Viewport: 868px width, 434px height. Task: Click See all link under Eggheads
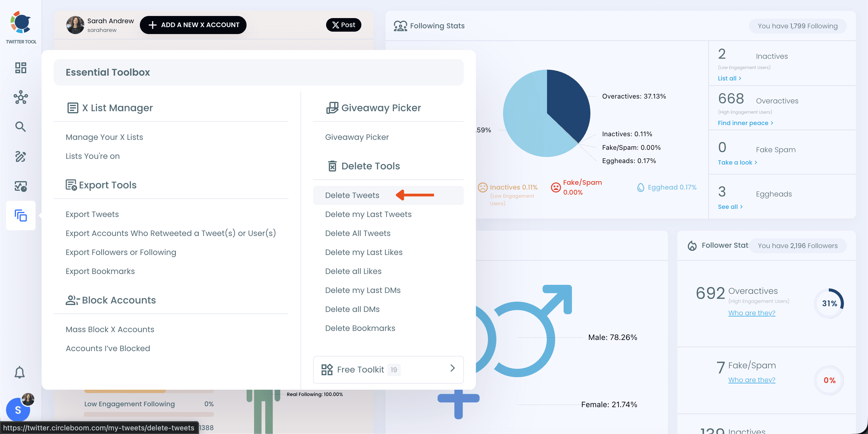pyautogui.click(x=730, y=207)
